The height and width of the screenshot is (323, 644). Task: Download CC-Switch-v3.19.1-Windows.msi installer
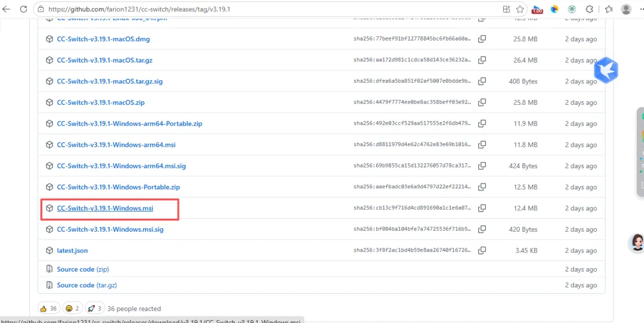(105, 209)
